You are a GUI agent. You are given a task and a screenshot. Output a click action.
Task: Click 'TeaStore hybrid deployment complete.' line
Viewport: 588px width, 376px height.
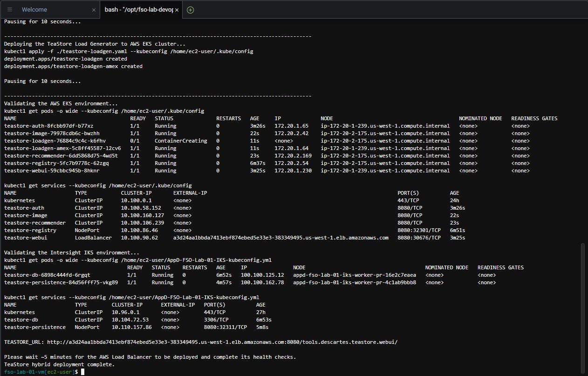pos(59,364)
